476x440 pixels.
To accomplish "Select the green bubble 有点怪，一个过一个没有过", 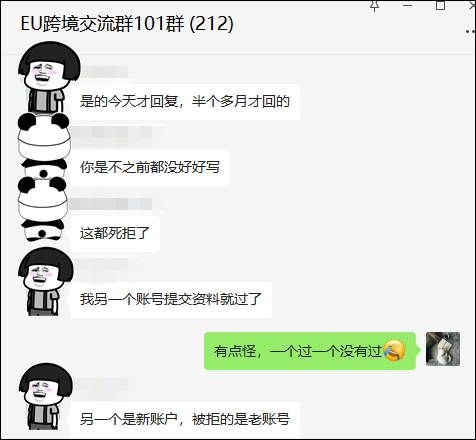I will [310, 351].
